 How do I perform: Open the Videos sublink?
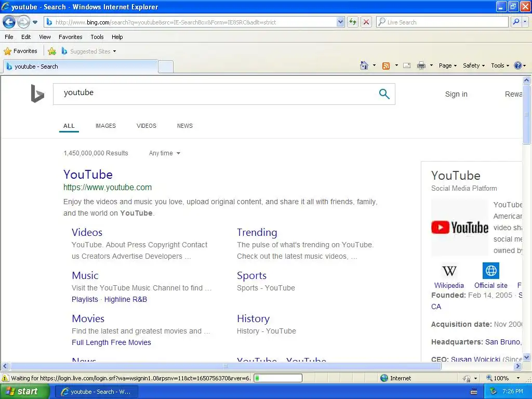click(87, 232)
